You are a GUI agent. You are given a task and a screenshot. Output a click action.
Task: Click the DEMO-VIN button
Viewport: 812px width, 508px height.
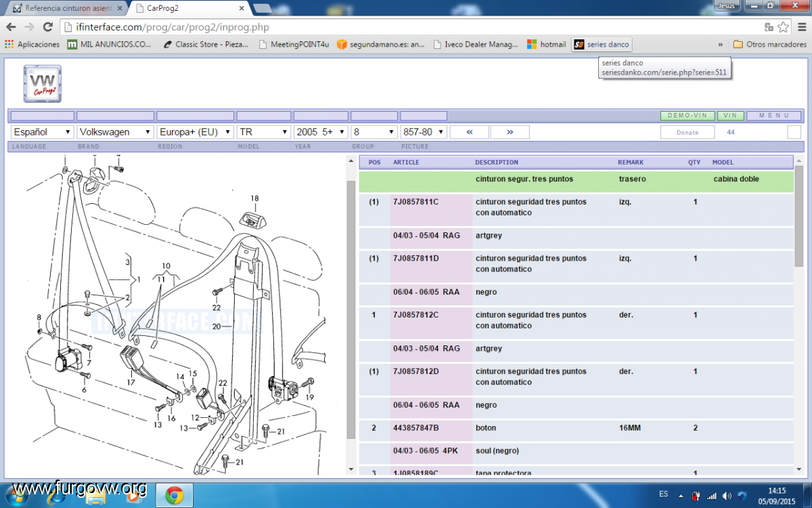click(687, 116)
